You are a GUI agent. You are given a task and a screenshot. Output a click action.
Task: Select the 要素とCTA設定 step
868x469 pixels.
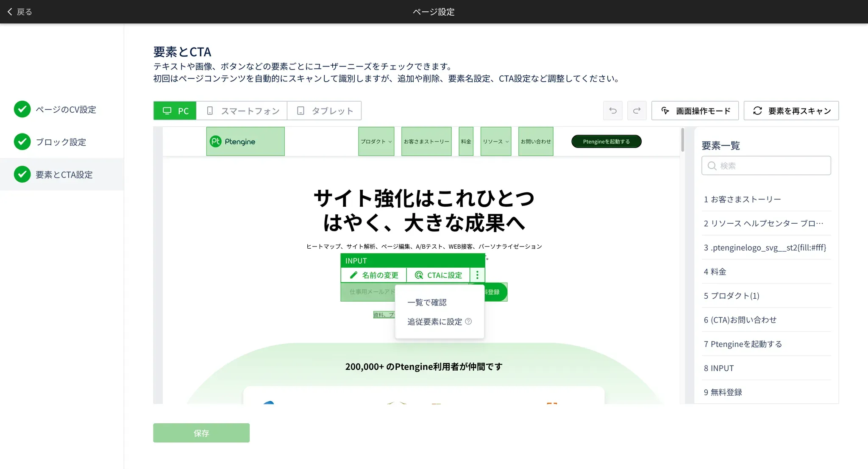tap(64, 175)
